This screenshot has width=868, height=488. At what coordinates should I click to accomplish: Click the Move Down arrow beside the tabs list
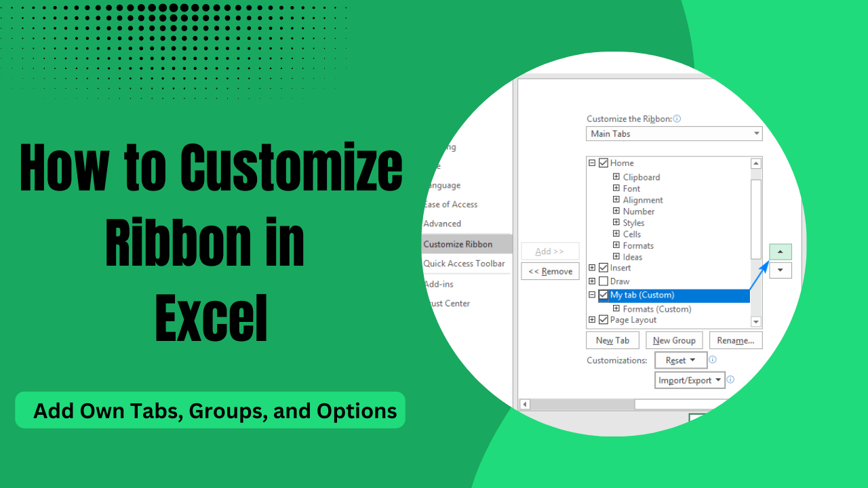pos(780,270)
